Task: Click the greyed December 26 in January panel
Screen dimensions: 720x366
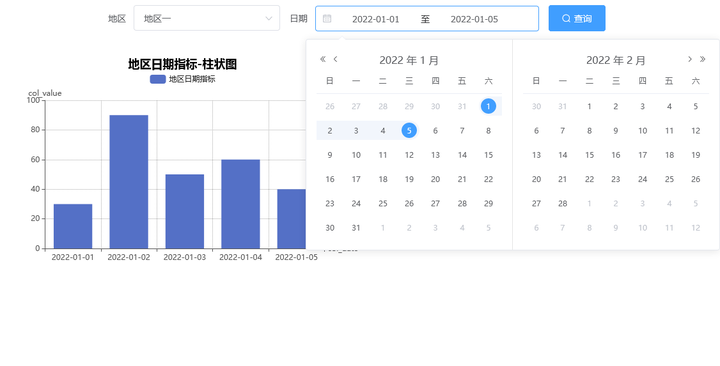Action: click(x=330, y=107)
